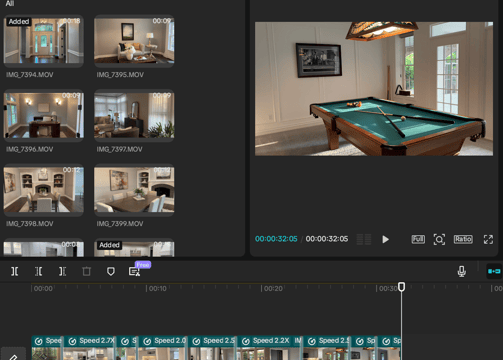Open the caption tool with Free badge

134,271
